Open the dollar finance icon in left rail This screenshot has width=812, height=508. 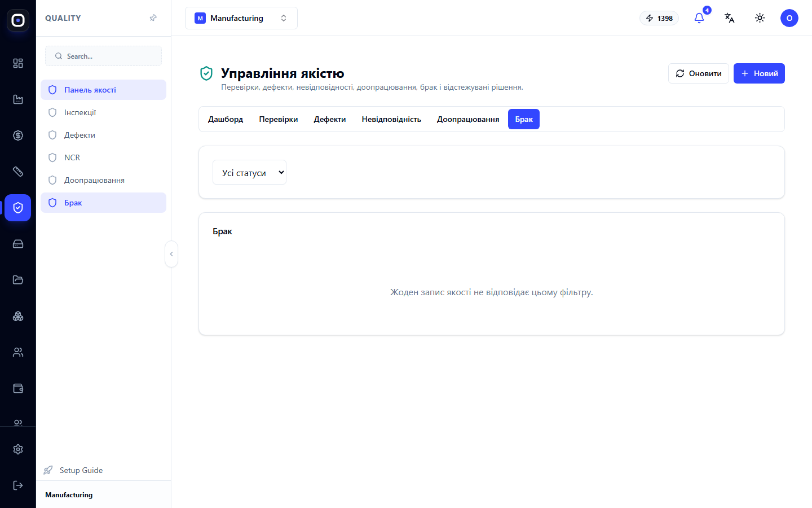pyautogui.click(x=18, y=135)
